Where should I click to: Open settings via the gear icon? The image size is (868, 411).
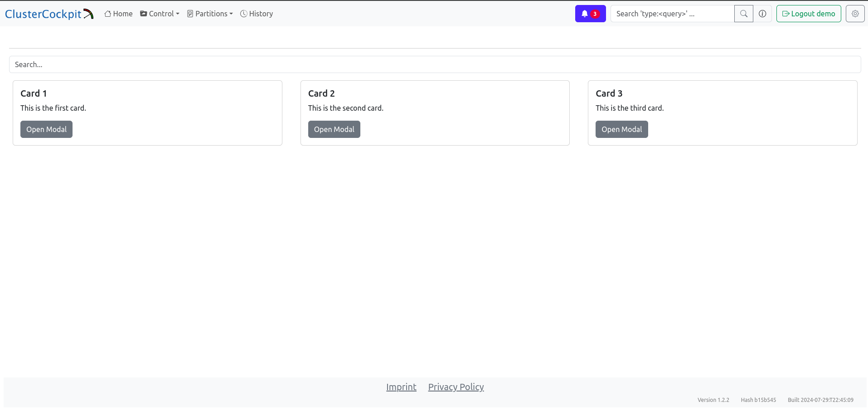click(855, 14)
